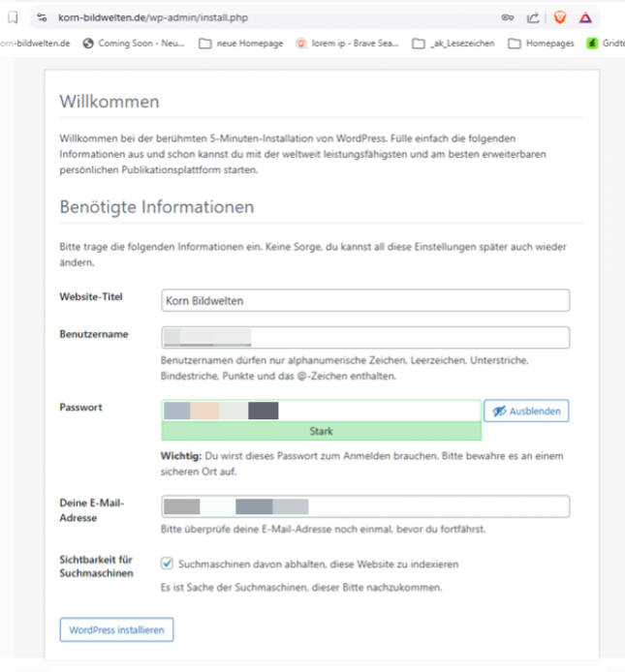Open site settings icon in address bar
625x672 pixels.
[42, 17]
